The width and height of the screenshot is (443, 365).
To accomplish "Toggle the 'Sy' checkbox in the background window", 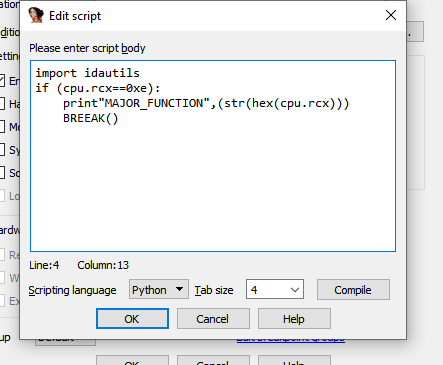I will click(2, 150).
